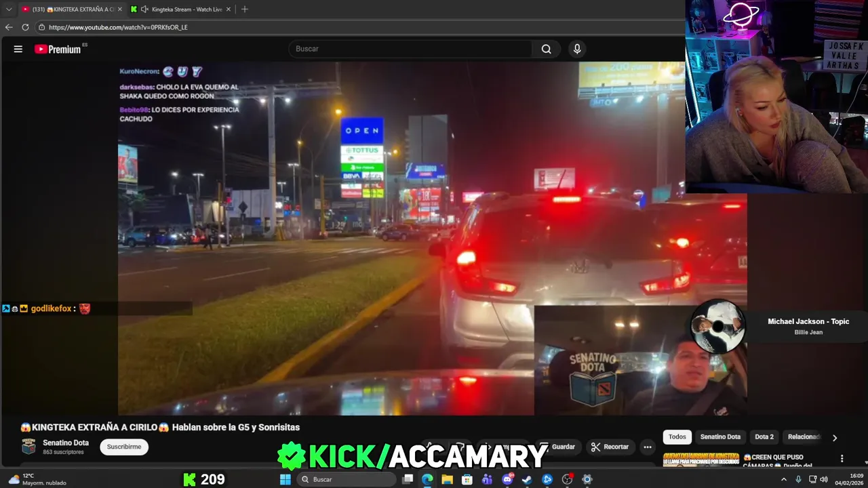Open Microsoft Edge from taskbar

(427, 479)
